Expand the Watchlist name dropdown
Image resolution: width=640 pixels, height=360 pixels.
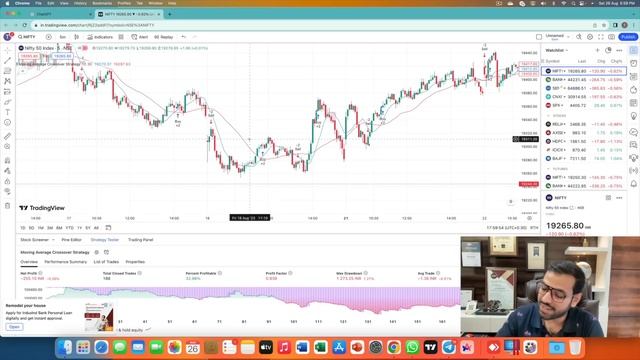coord(557,50)
